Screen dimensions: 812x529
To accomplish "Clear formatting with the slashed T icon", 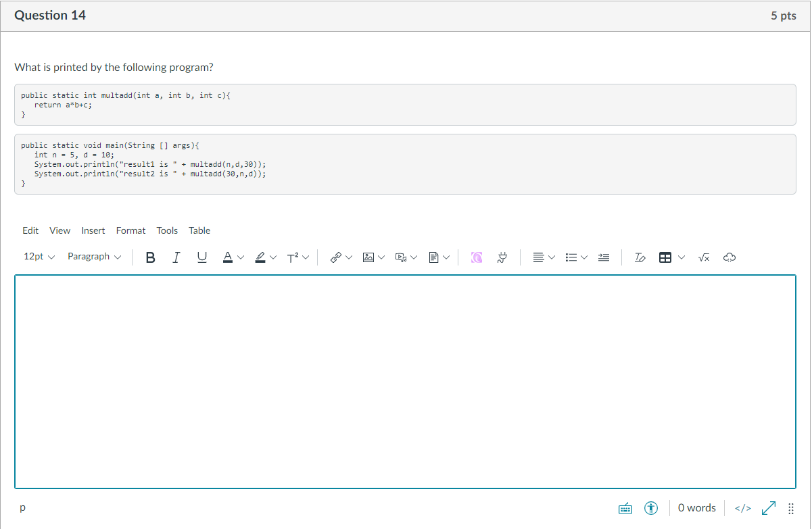I will (640, 257).
